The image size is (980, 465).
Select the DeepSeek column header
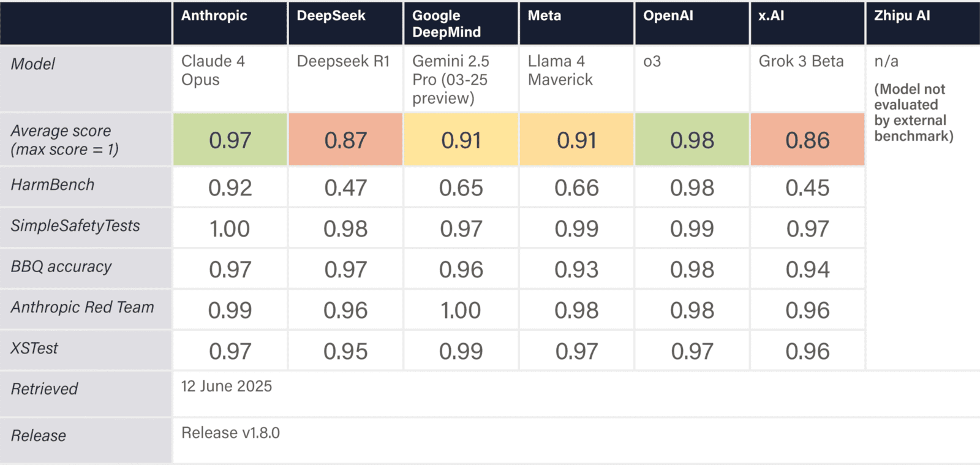331,16
